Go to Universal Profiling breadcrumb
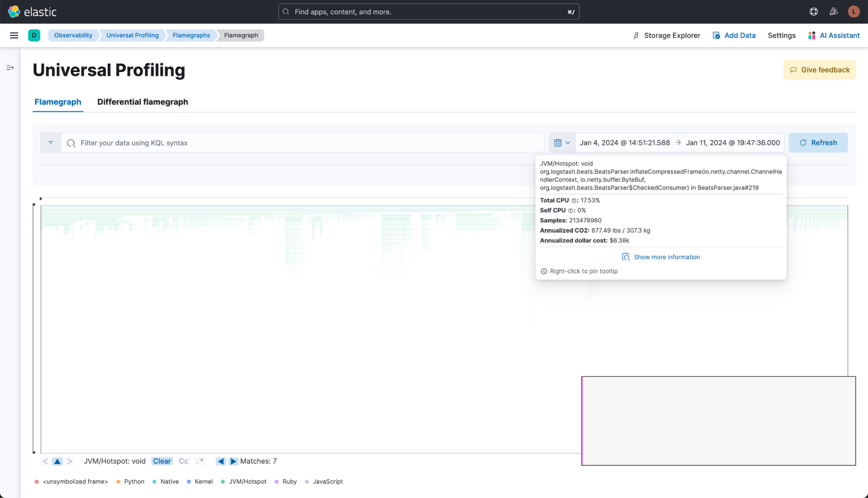The width and height of the screenshot is (868, 498). pyautogui.click(x=132, y=36)
